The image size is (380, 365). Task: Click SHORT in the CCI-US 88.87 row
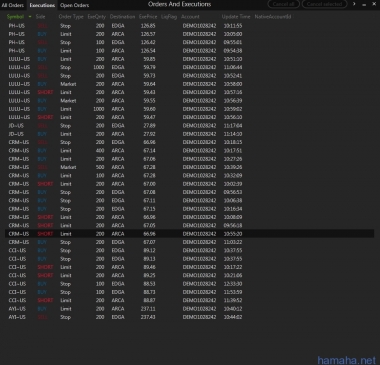coord(45,301)
